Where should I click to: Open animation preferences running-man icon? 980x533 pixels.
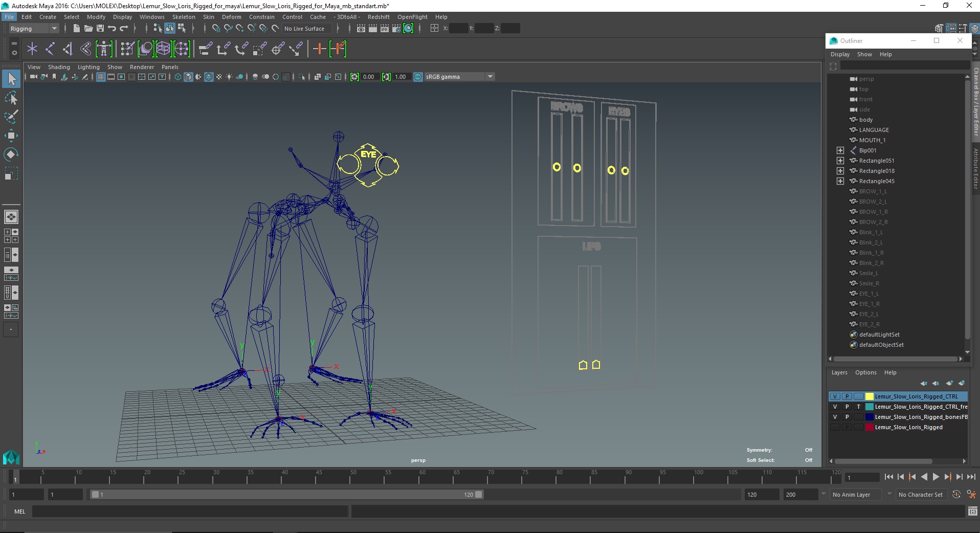(971, 495)
